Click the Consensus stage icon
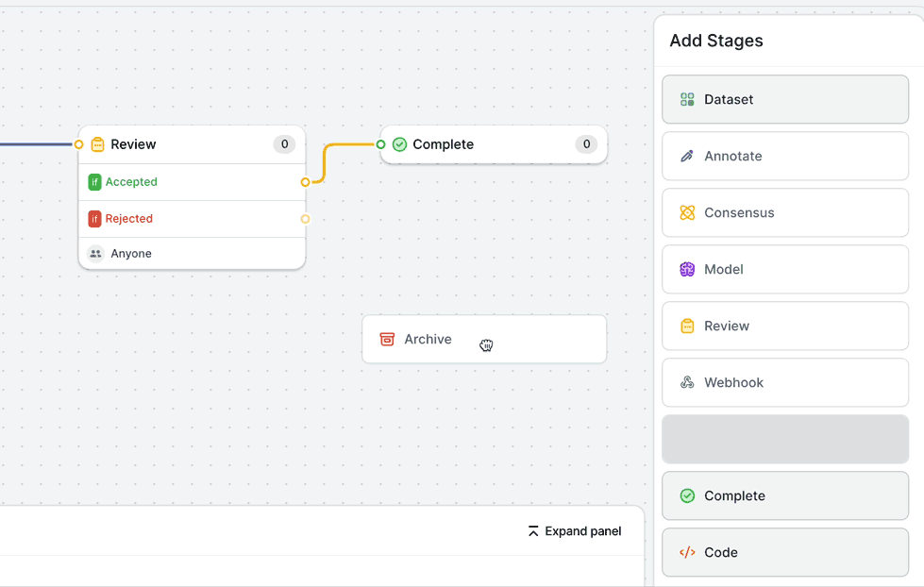The height and width of the screenshot is (587, 924). pos(687,212)
